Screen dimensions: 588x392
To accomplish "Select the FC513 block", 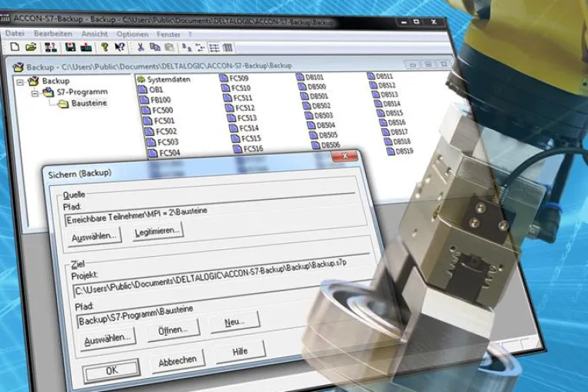I will [242, 118].
